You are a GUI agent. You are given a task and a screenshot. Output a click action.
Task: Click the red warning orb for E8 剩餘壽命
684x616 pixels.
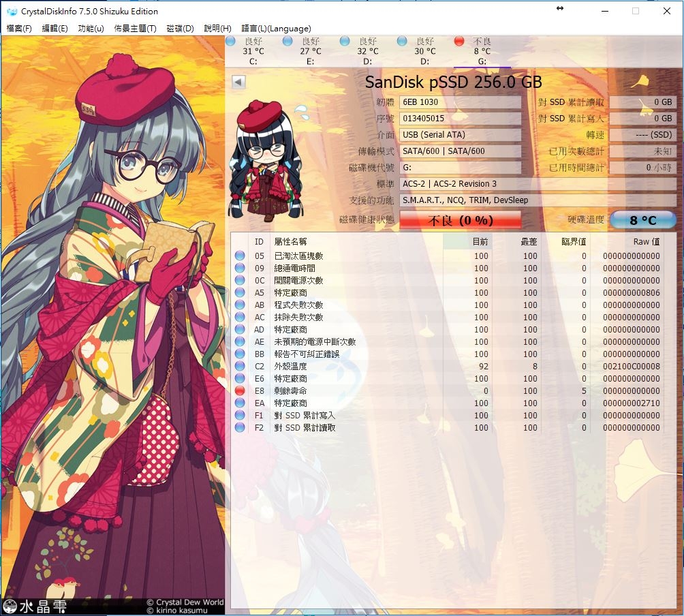click(x=240, y=390)
